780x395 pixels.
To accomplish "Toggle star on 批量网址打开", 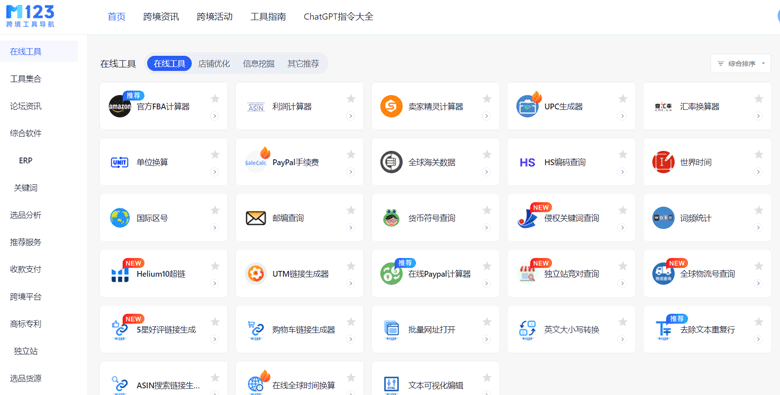I will click(x=487, y=321).
